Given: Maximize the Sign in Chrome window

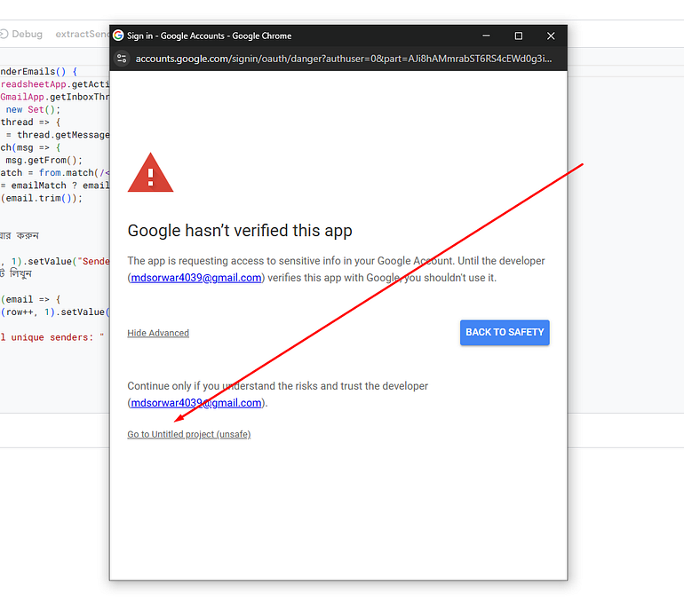Looking at the screenshot, I should 518,36.
